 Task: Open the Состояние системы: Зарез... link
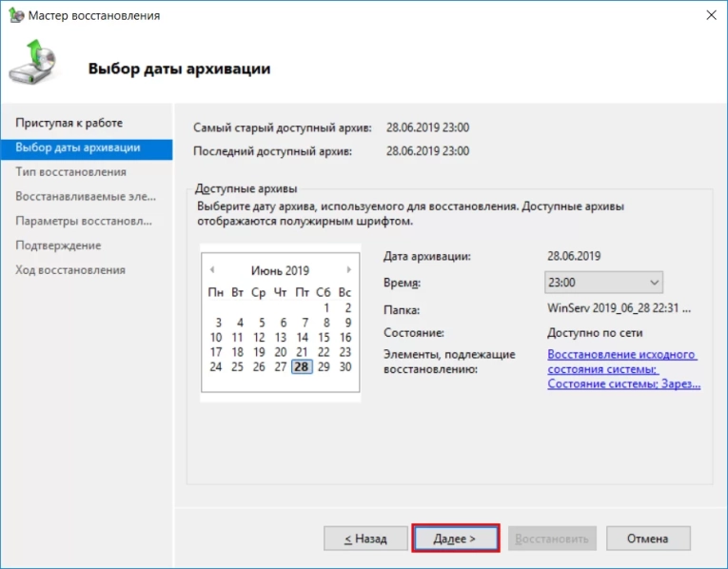[x=623, y=383]
